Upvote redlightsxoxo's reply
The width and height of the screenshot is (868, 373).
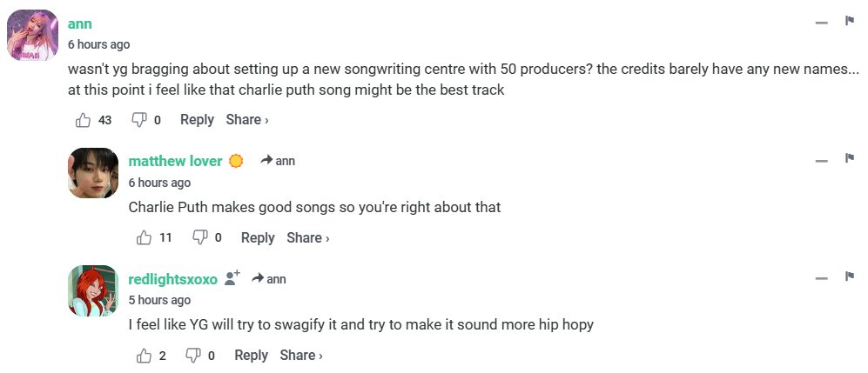[145, 355]
